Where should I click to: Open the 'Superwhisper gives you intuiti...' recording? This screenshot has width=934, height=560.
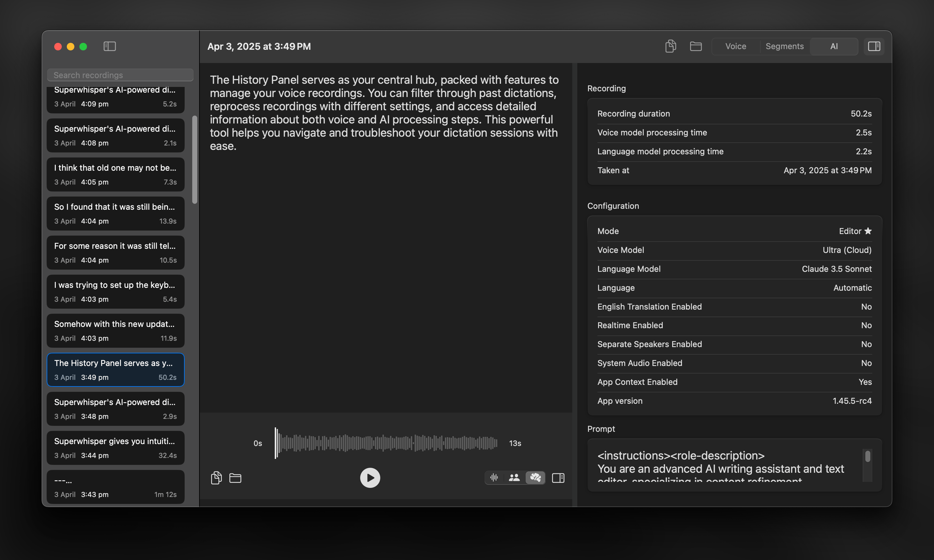(116, 448)
